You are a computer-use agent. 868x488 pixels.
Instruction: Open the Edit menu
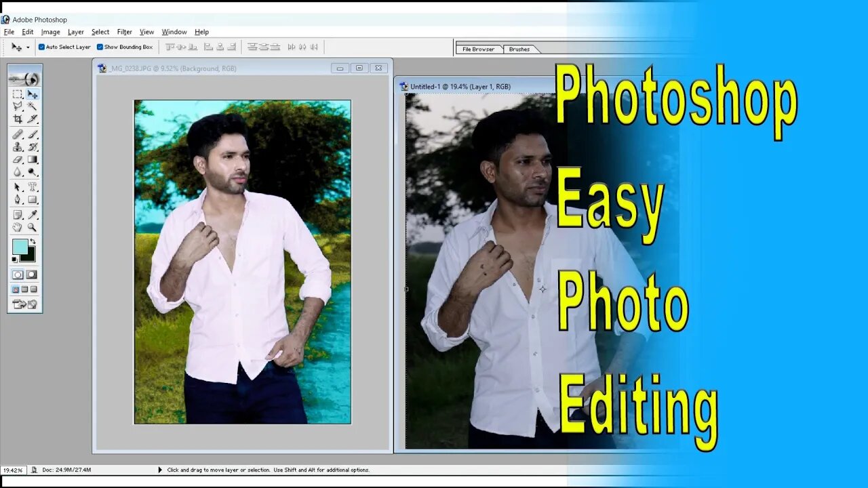[x=28, y=32]
